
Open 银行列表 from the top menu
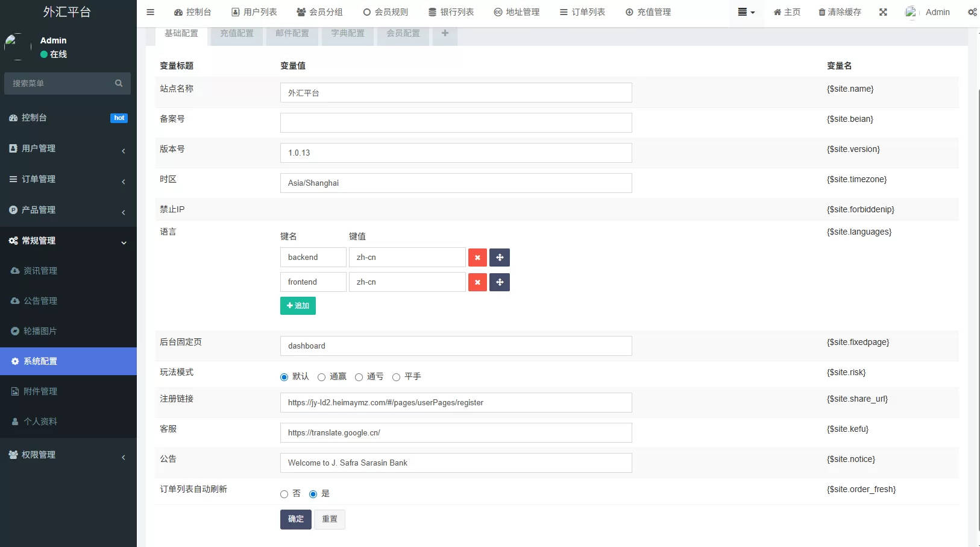tap(451, 11)
